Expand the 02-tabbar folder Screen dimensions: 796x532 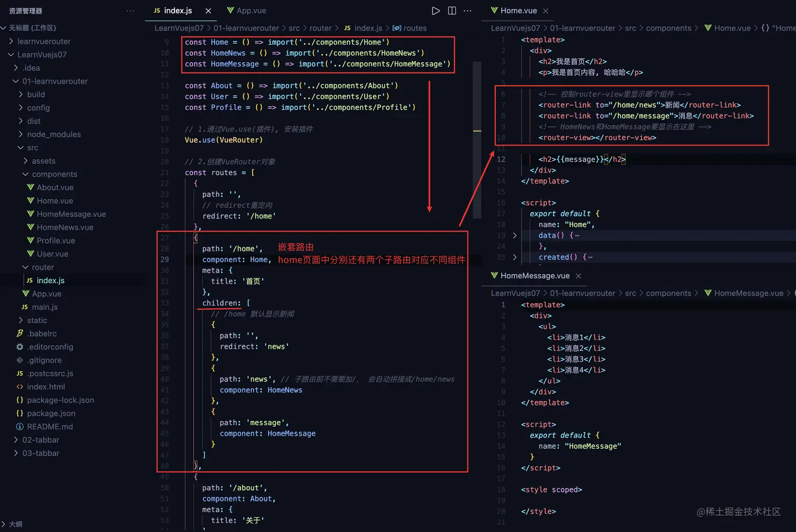(x=41, y=440)
